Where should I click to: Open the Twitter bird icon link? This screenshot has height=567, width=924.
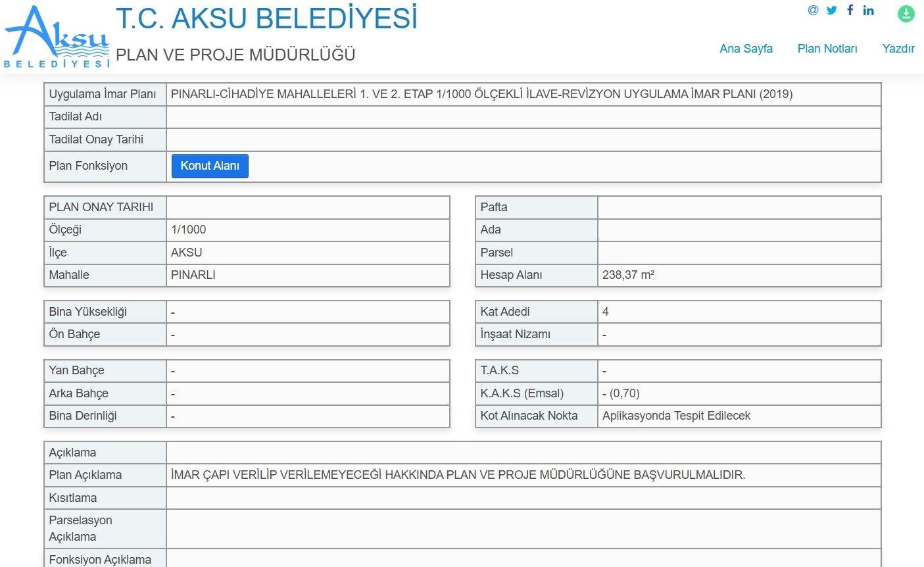coord(832,11)
